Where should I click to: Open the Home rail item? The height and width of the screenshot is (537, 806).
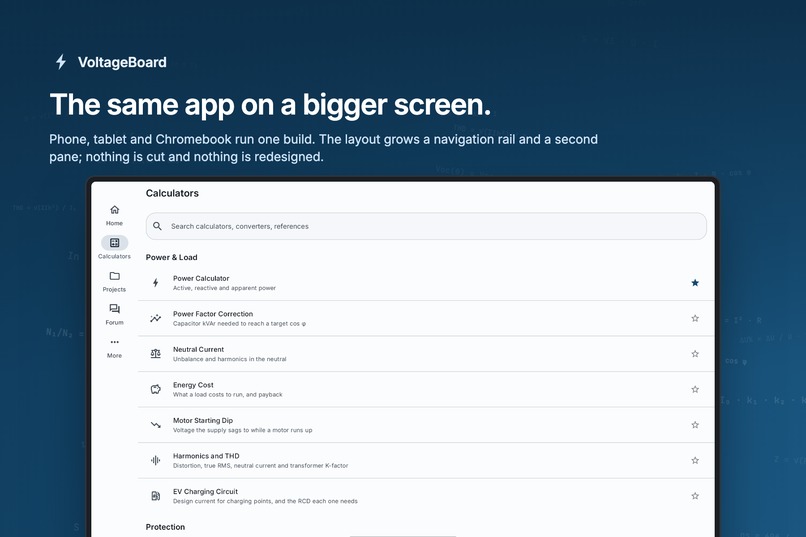pyautogui.click(x=114, y=215)
